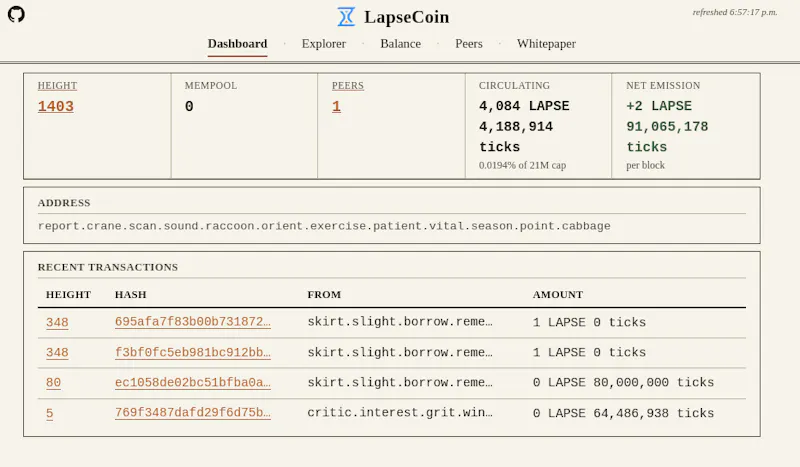The width and height of the screenshot is (800, 467).
Task: Click amount 0 LAPSE 80,000,000 ticks
Action: (x=623, y=382)
